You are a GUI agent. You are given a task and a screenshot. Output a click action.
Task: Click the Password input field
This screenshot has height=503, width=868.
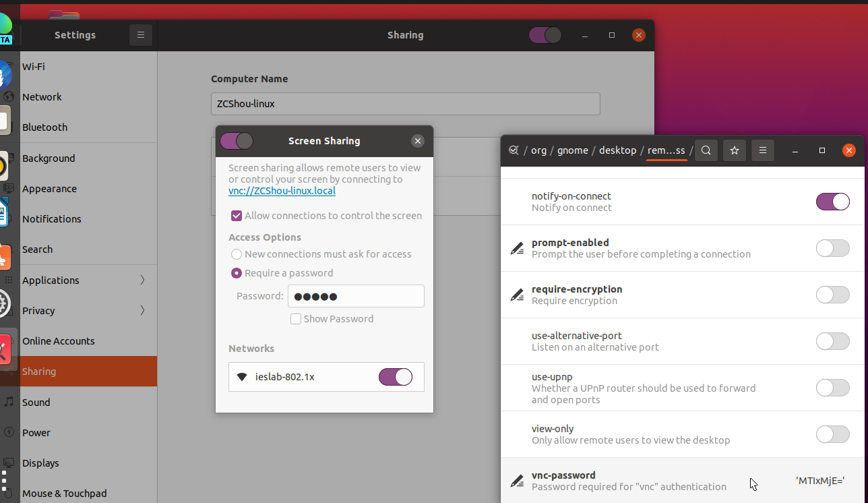pyautogui.click(x=356, y=296)
